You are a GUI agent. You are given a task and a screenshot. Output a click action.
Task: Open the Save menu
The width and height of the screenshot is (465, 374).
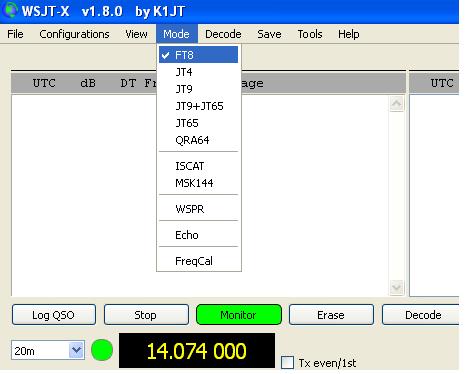pos(269,34)
